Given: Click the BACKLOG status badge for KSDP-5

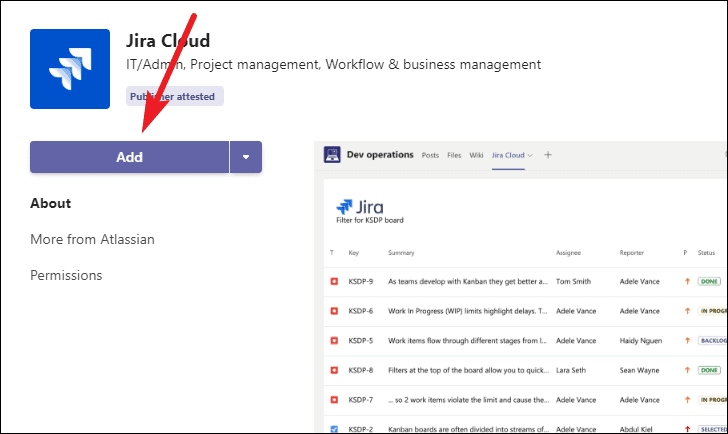Looking at the screenshot, I should point(713,341).
